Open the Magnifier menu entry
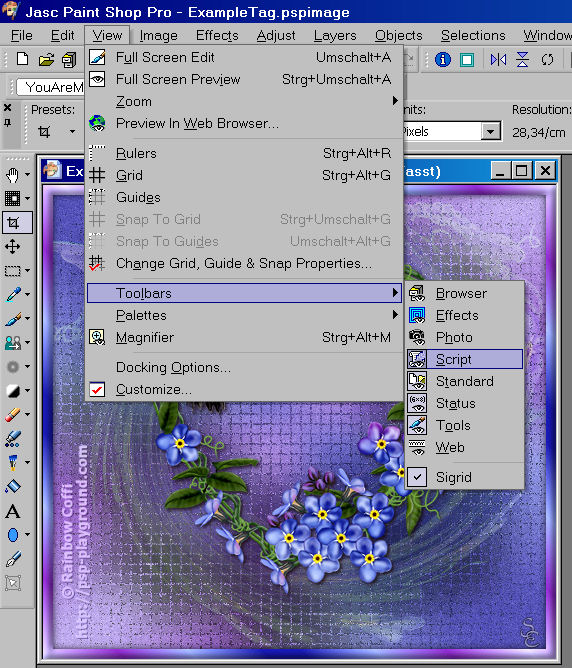The height and width of the screenshot is (668, 572). point(244,337)
